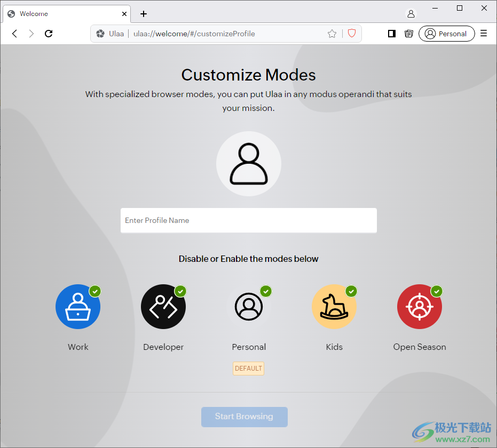Screen dimensions: 497x448
Task: Click the Welcome tab globe favicon
Action: 11,14
